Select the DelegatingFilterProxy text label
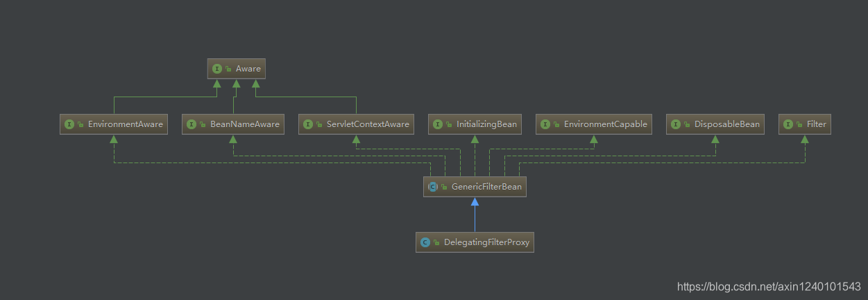868x300 pixels. tap(486, 243)
